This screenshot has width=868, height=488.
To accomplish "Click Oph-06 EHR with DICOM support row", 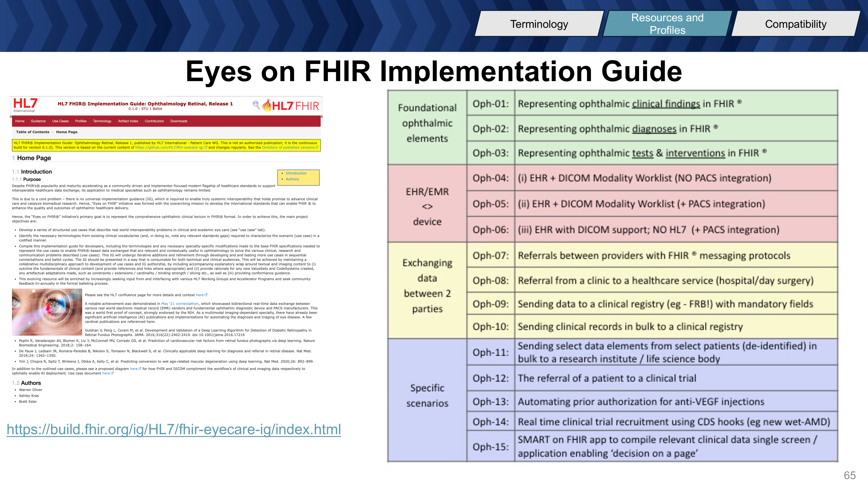I will click(x=652, y=229).
